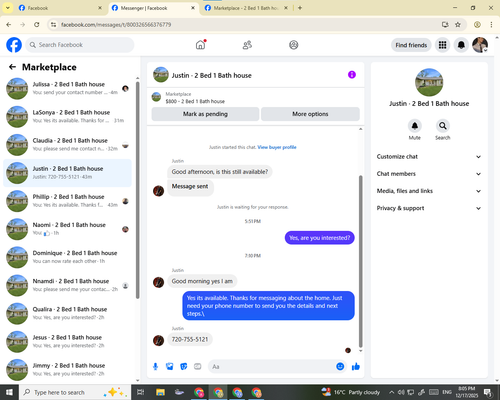This screenshot has width=500, height=400.
Task: Open File Explorer from taskbar
Action: 160,392
